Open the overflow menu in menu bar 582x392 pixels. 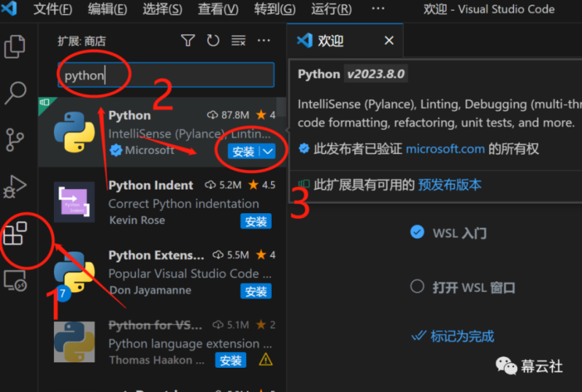tap(378, 9)
